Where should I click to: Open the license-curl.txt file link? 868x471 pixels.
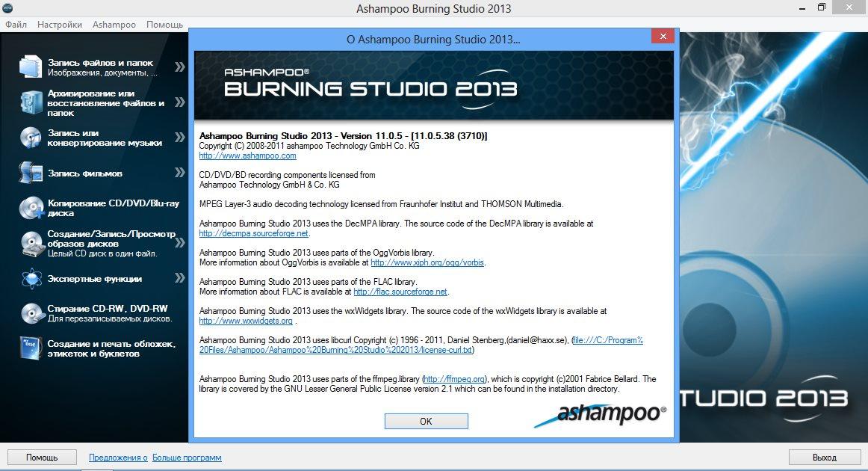click(x=421, y=345)
